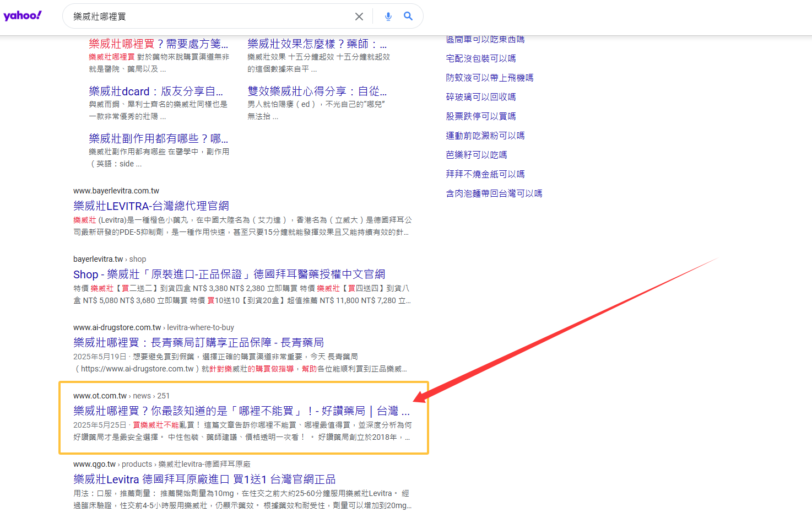The width and height of the screenshot is (812, 512).
Task: Open 雙效樂威壯心得分享 sub-result
Action: pos(317,91)
